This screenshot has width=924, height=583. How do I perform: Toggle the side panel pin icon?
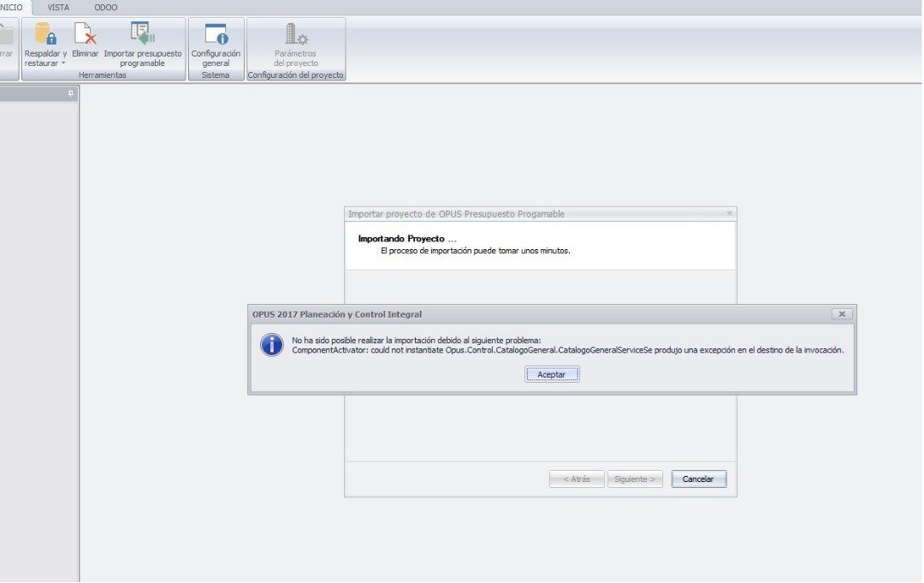click(71, 94)
